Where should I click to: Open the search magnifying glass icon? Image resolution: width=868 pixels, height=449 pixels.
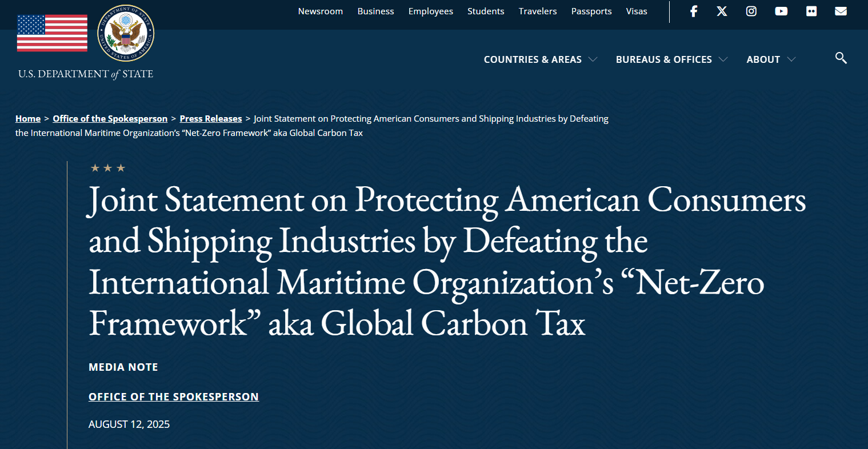tap(841, 58)
